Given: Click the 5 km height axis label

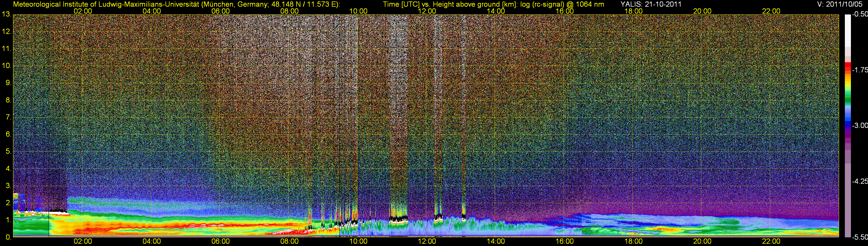Looking at the screenshot, I should [x=8, y=152].
